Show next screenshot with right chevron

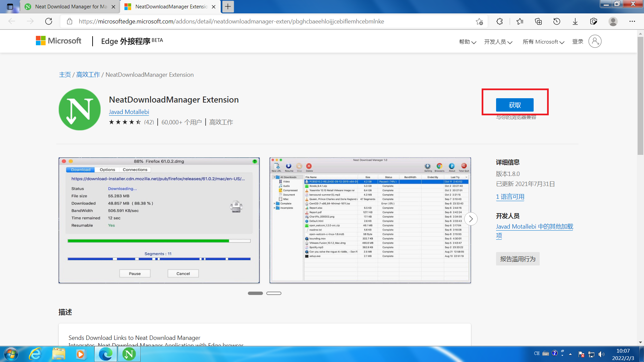pyautogui.click(x=471, y=219)
